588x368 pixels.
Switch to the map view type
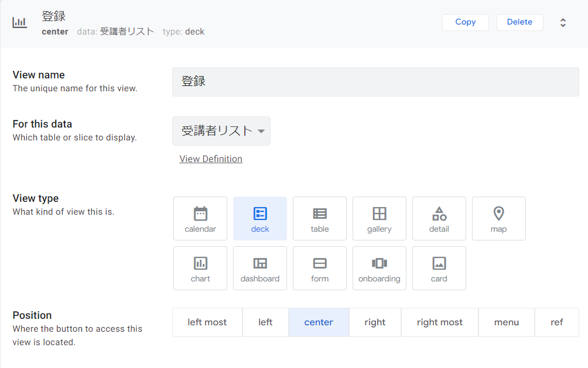[x=498, y=218]
